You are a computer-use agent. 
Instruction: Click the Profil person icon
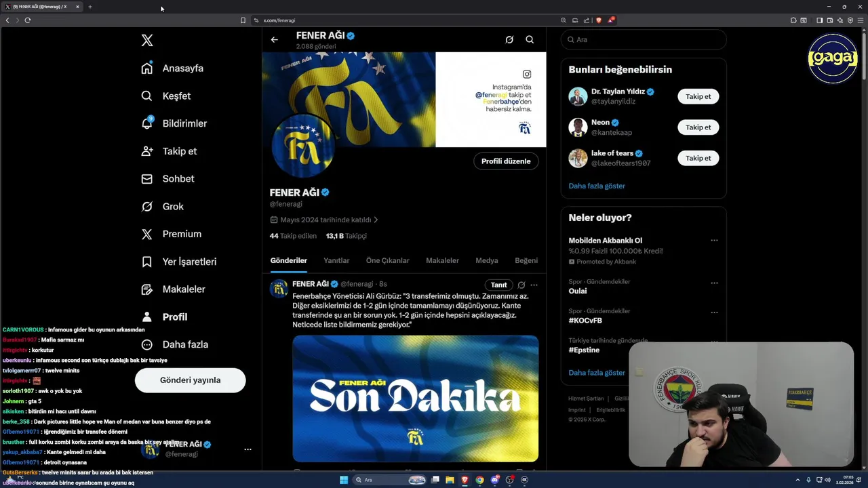(x=147, y=317)
